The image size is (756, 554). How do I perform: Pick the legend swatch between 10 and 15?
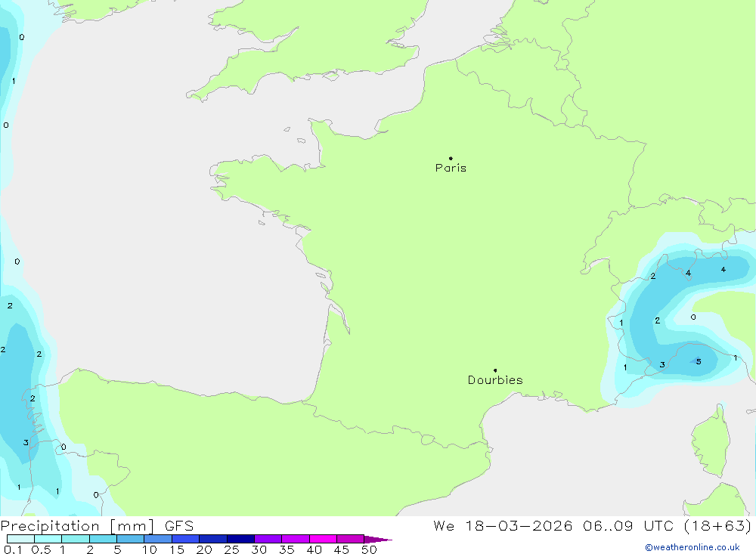point(158,539)
